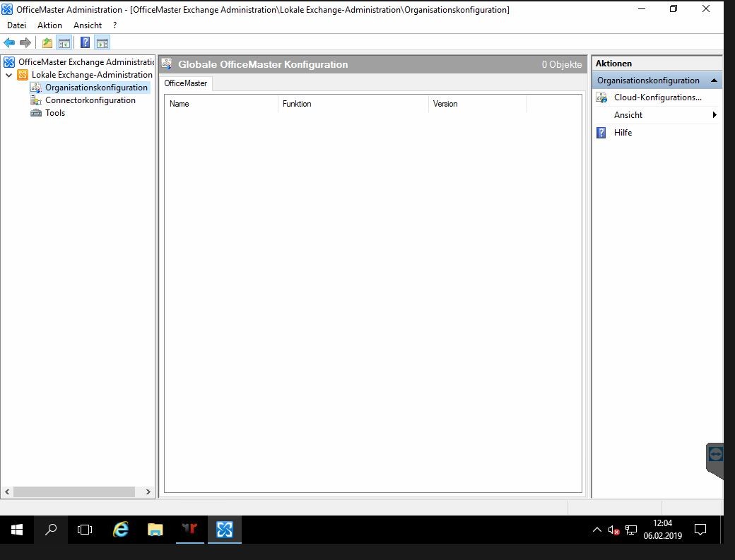Click the Connectorkonfiguration icon in tree
The height and width of the screenshot is (560, 735).
coord(36,100)
